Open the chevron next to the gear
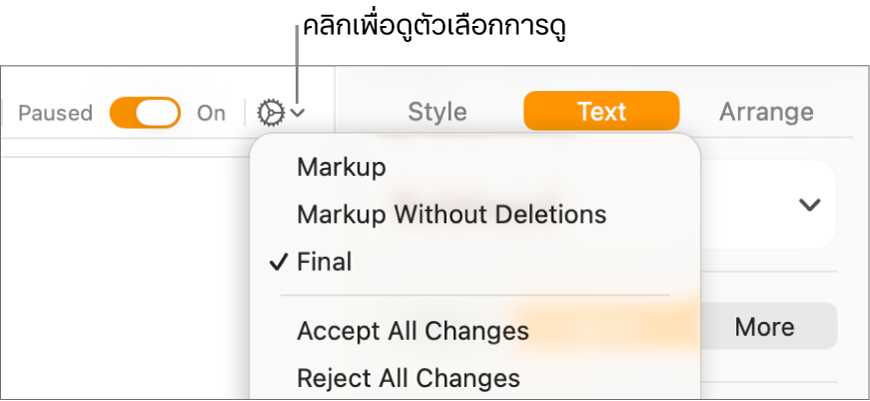 pyautogui.click(x=297, y=114)
